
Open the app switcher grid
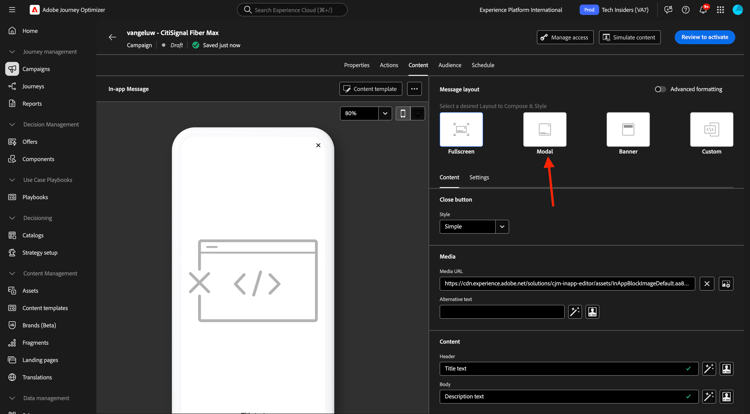point(720,10)
